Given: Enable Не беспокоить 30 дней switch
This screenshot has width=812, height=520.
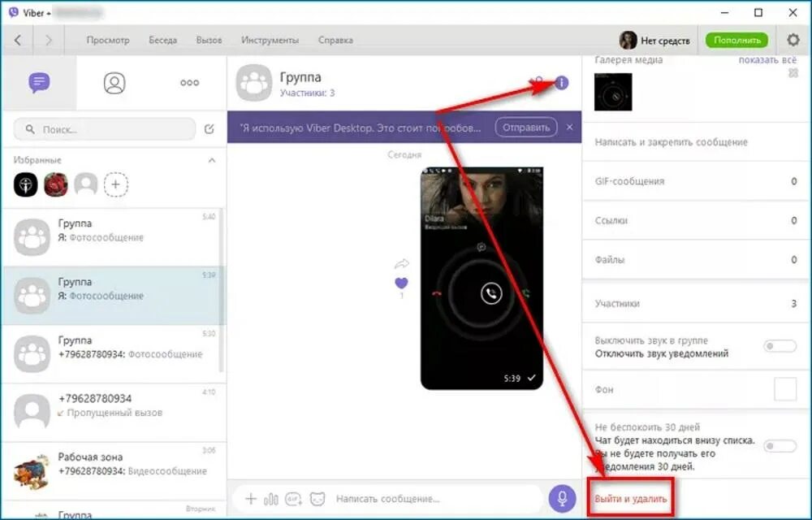Looking at the screenshot, I should tap(780, 446).
